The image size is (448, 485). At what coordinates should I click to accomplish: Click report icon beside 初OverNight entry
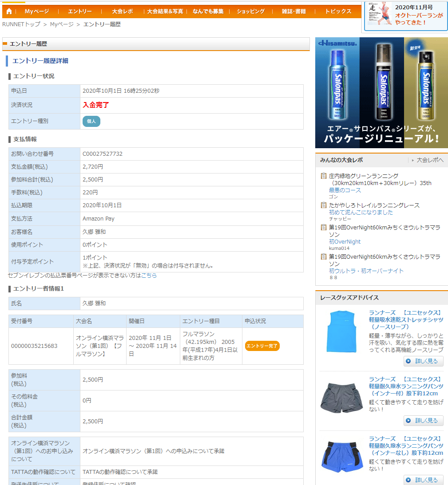click(324, 227)
